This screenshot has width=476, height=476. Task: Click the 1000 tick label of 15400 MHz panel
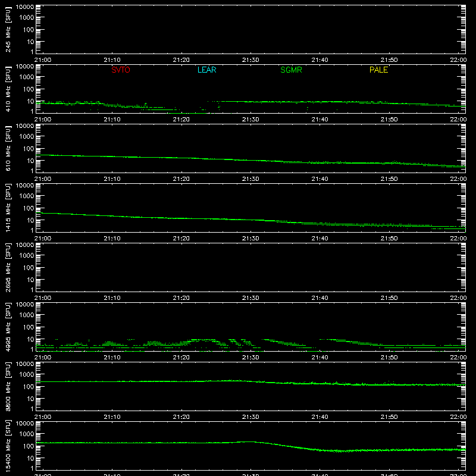point(27,434)
